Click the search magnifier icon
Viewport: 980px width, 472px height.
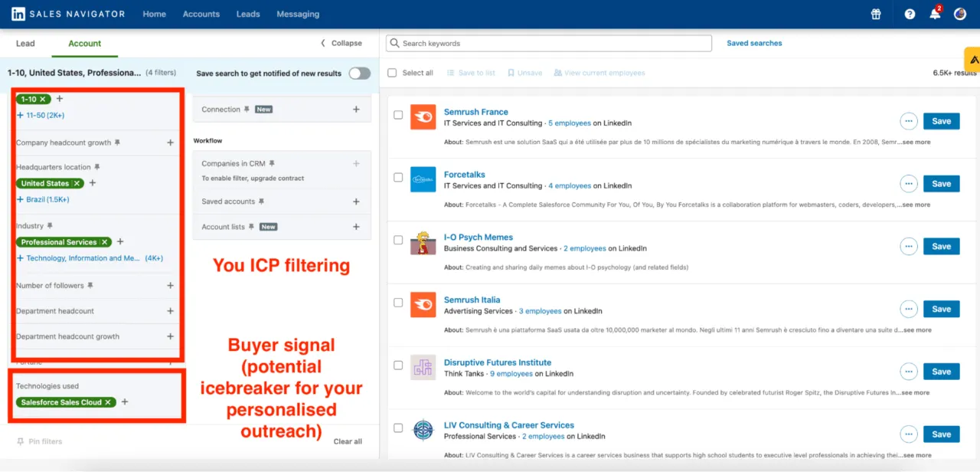click(x=395, y=44)
